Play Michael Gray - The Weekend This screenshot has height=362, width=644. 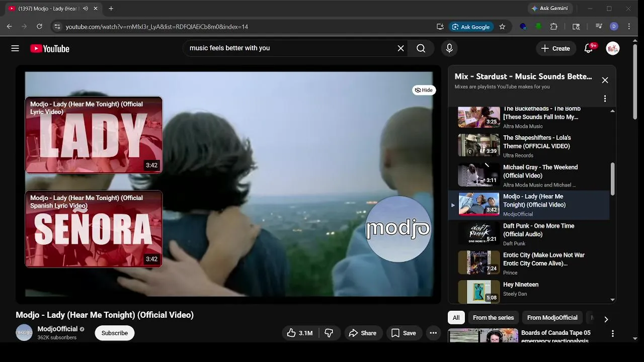pos(528,175)
